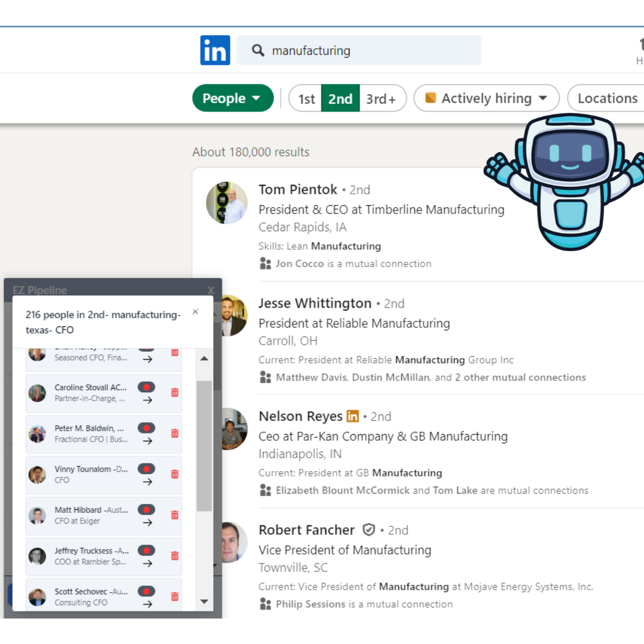644x644 pixels.
Task: Toggle Scott Sechovec's red switch
Action: [147, 591]
